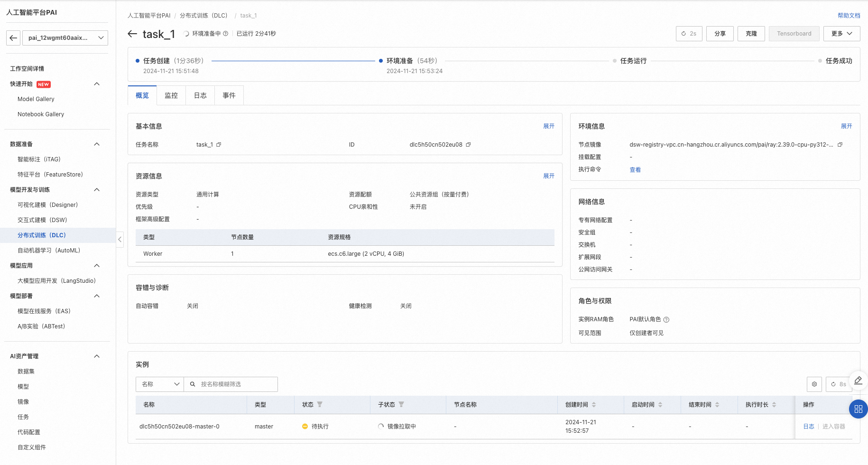Viewport: 868px width, 465px height.
Task: Collapse the 模型部署 section
Action: coord(97,296)
